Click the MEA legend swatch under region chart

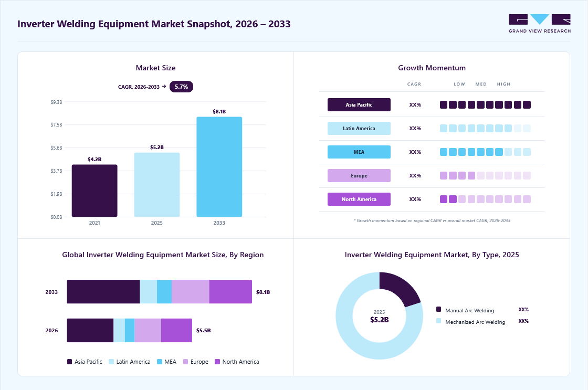160,362
